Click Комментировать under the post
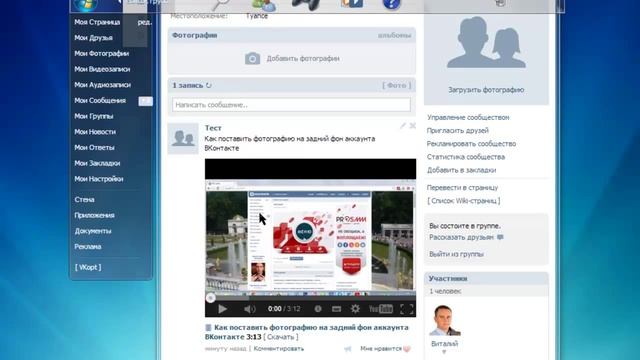Viewport: 640px width, 360px height. (x=279, y=349)
